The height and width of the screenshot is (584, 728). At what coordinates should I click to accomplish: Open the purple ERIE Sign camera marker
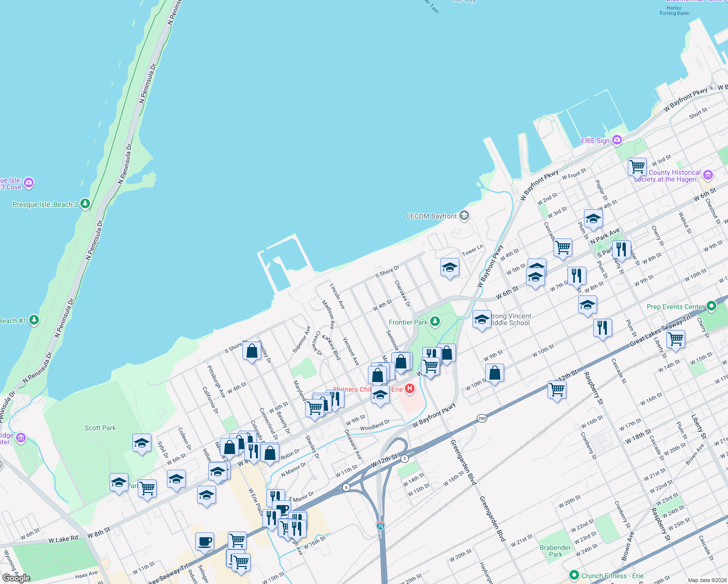(x=617, y=140)
